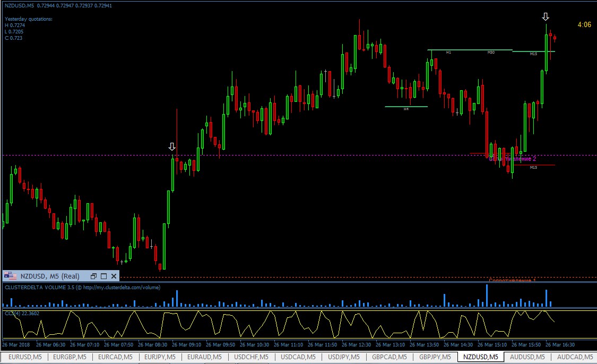Click the CLUSTERDELTA VOLUME 3.5 indicator label
Image resolution: width=597 pixels, height=364 pixels.
pos(83,288)
